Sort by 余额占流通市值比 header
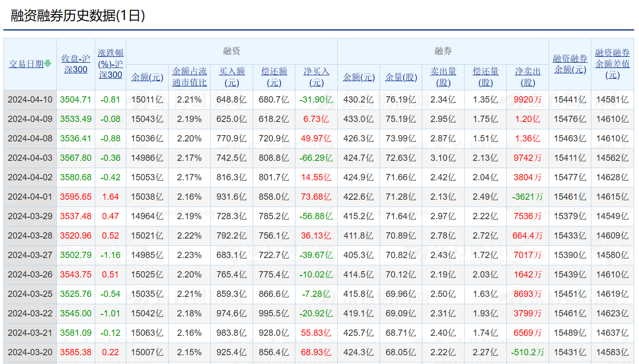 [x=190, y=77]
